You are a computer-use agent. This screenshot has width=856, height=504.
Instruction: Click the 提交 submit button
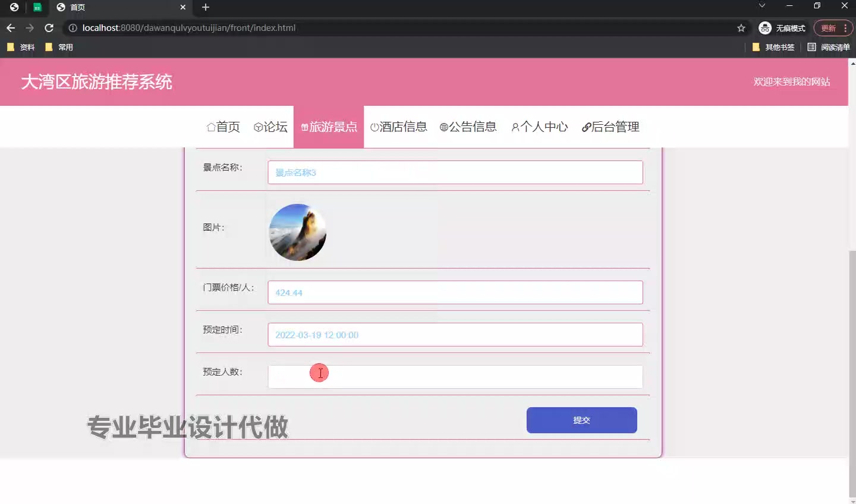[581, 420]
